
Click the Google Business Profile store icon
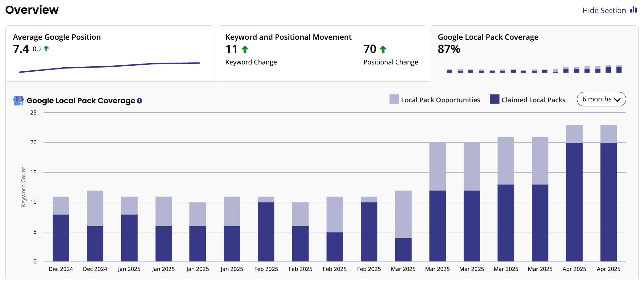point(18,101)
